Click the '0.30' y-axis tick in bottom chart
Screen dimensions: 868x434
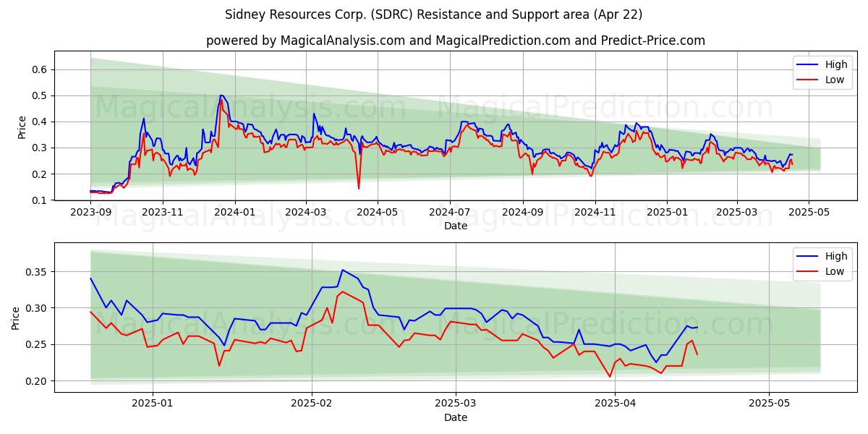pyautogui.click(x=36, y=308)
